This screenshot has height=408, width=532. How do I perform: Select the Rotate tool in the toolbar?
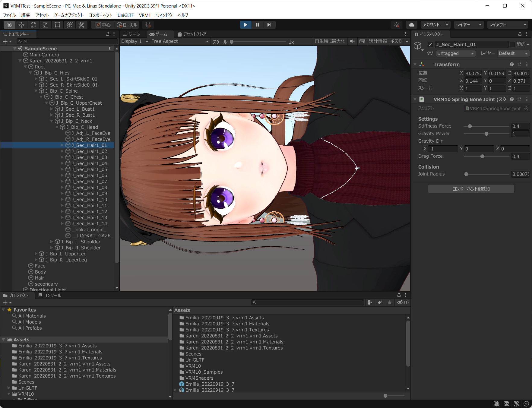pos(33,25)
